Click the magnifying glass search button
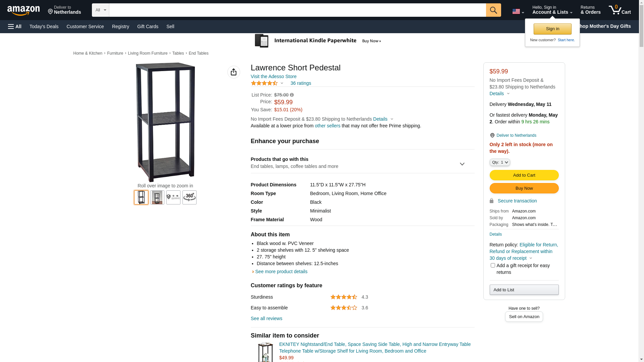This screenshot has width=644, height=362. coord(493,10)
